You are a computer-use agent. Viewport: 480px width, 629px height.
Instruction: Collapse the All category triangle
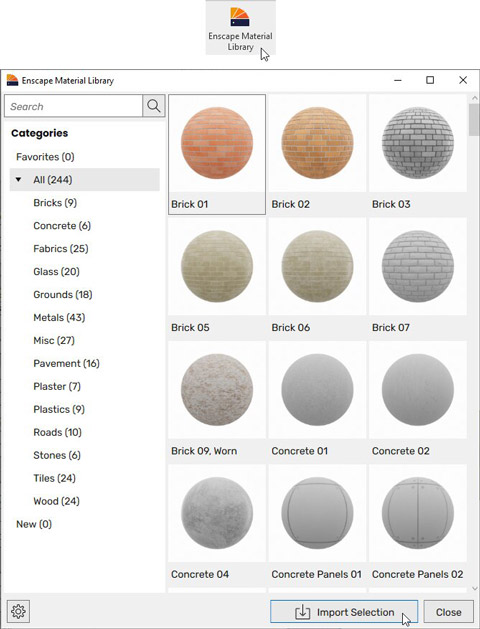coord(18,179)
